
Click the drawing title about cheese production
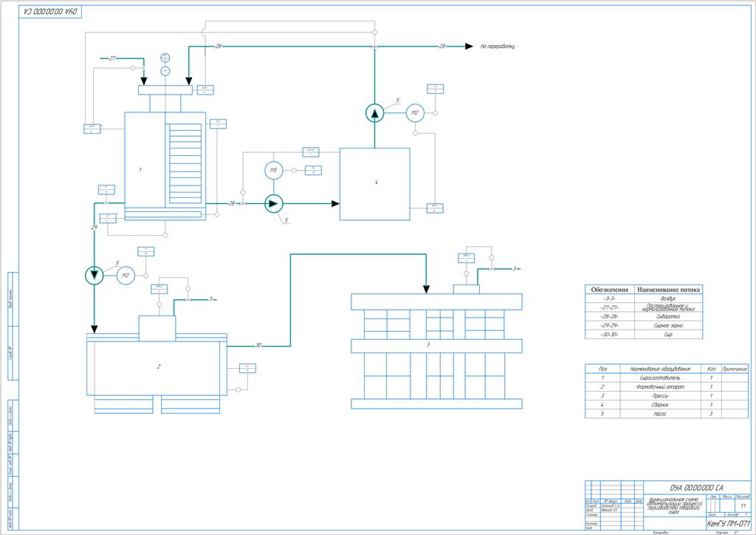point(674,505)
